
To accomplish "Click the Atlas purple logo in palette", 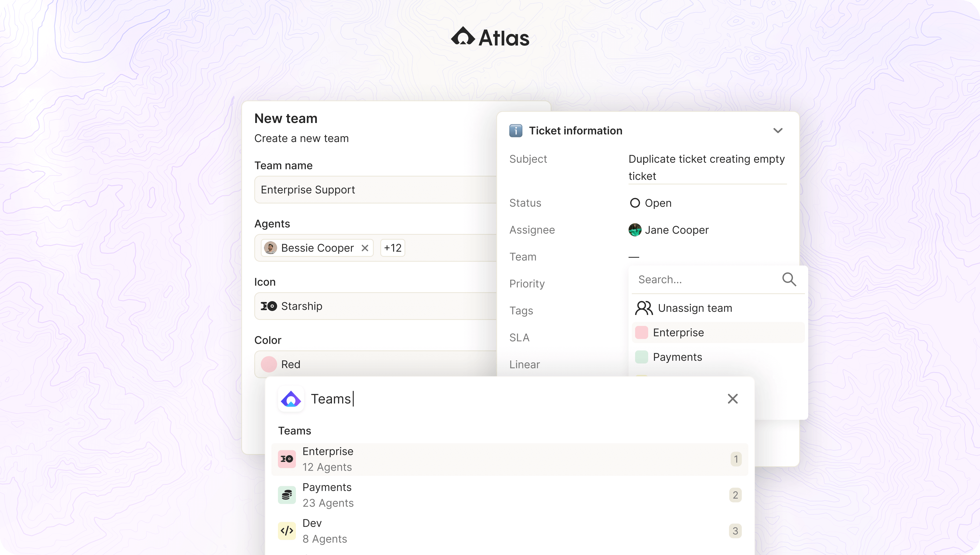I will coord(291,399).
